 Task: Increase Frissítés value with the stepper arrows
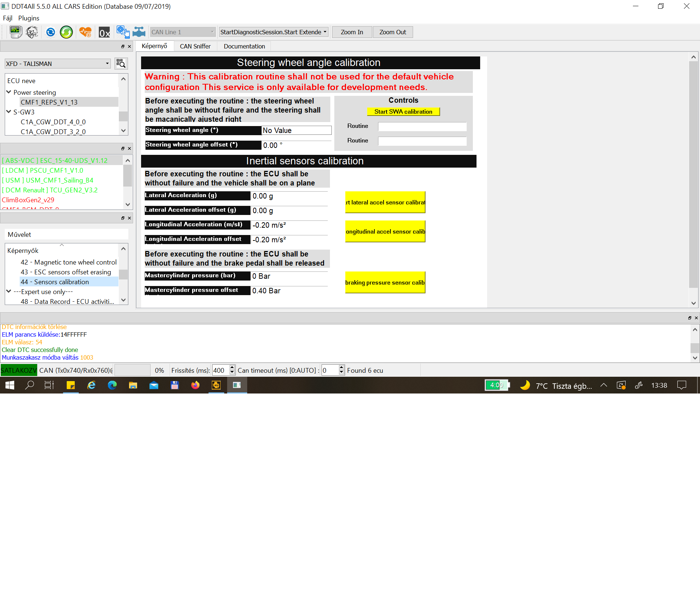click(x=232, y=368)
